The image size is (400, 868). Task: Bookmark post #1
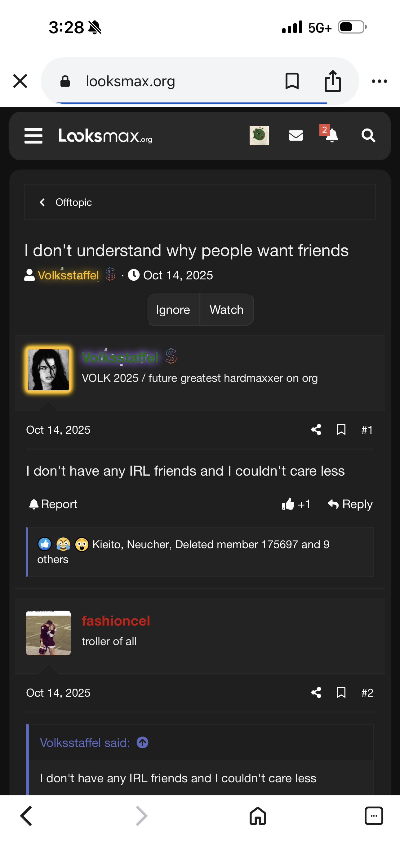[x=341, y=430]
